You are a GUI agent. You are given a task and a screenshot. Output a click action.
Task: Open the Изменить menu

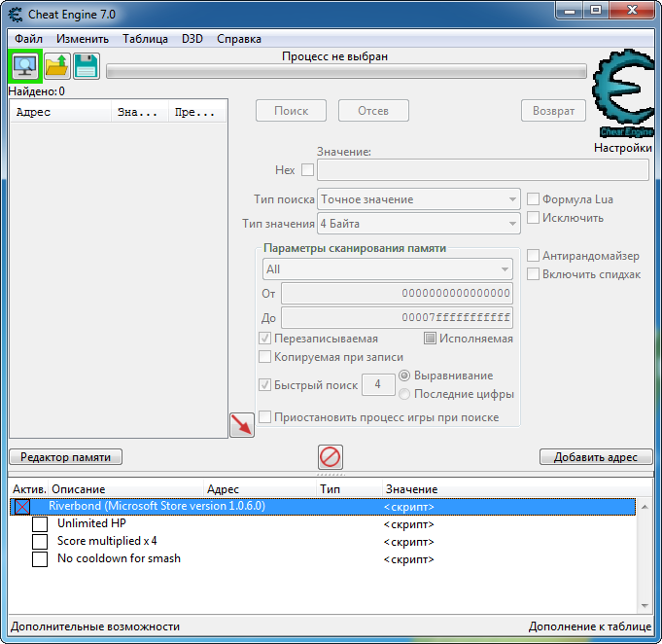[x=83, y=39]
